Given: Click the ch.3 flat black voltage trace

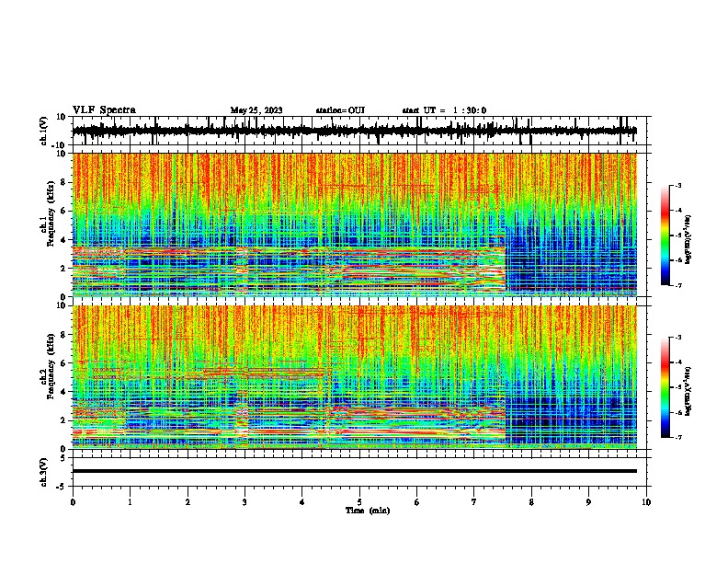Looking at the screenshot, I should tap(355, 471).
